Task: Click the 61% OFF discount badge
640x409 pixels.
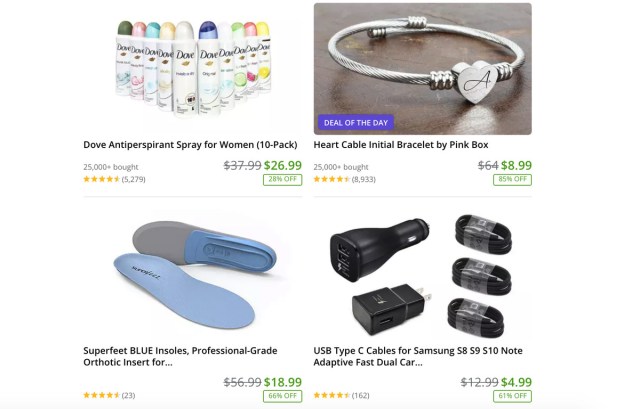Action: click(x=512, y=396)
